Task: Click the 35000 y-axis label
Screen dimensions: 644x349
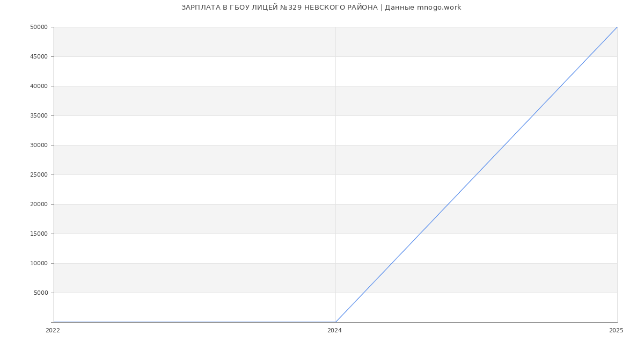Action: (39, 115)
